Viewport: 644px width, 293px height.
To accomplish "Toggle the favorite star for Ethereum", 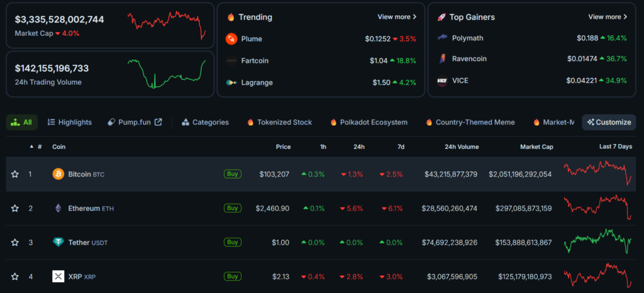I will 15,208.
